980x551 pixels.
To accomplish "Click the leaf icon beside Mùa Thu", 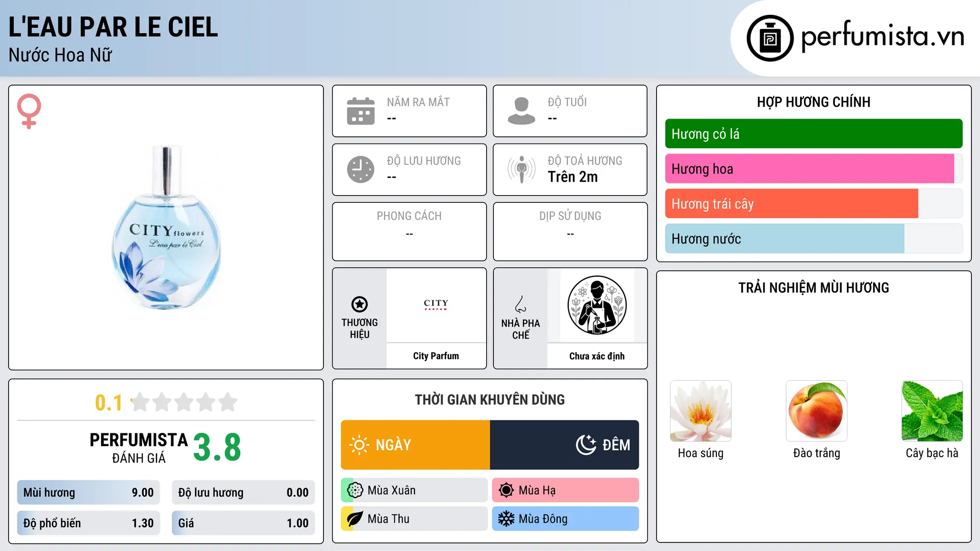I will point(355,519).
